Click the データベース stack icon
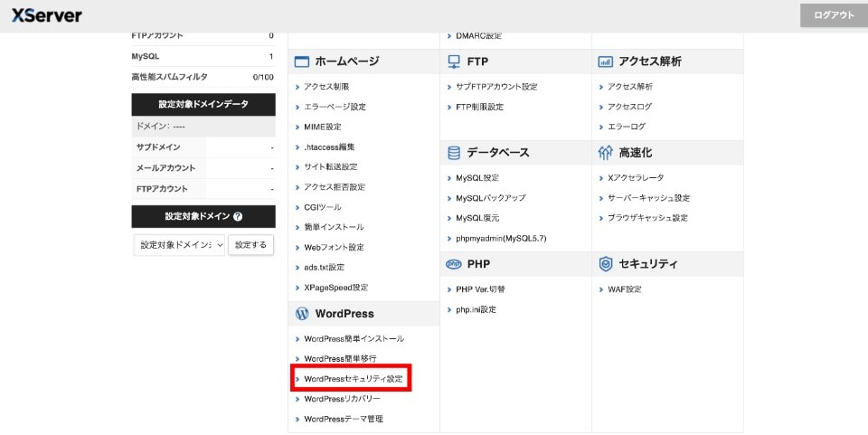Screen dimensions: 868x435 [454, 153]
